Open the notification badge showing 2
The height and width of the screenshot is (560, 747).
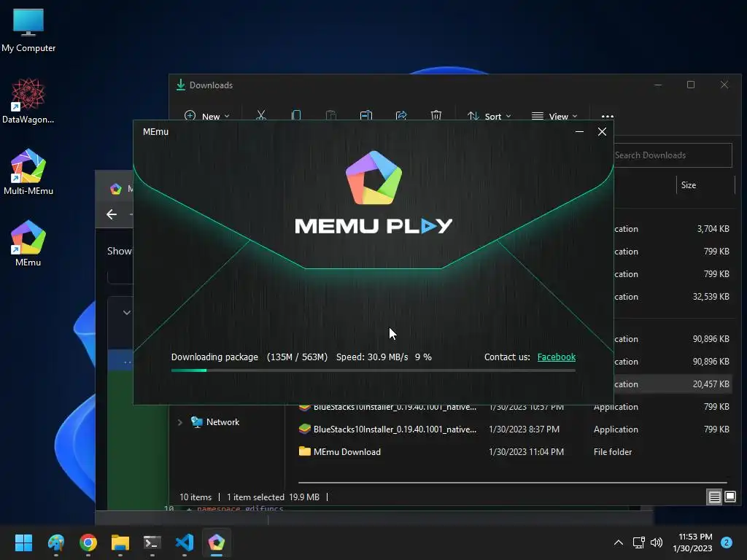click(727, 542)
